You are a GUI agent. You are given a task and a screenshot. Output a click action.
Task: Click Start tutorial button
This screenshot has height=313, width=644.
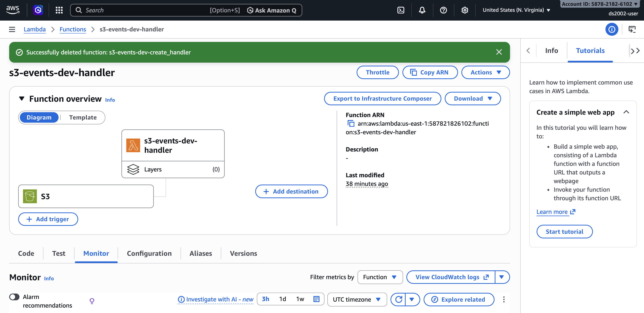click(x=564, y=231)
